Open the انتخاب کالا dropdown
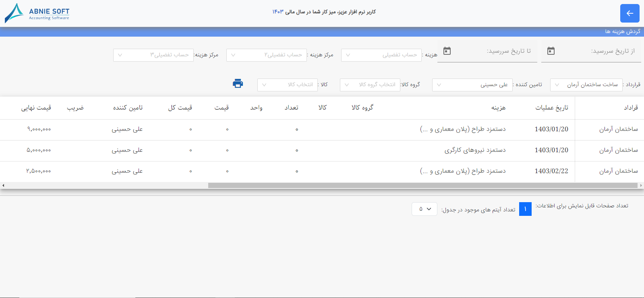 point(287,85)
